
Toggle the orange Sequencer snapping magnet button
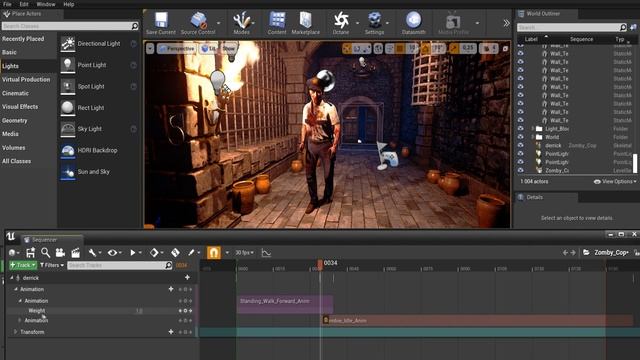pyautogui.click(x=213, y=253)
